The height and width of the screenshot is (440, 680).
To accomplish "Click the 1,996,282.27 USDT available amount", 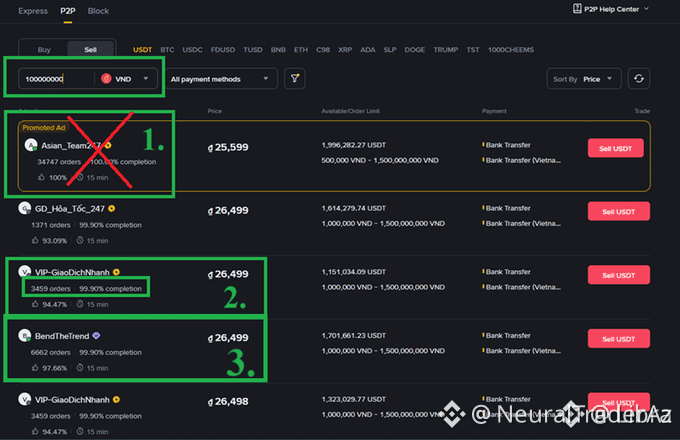I will coord(354,145).
